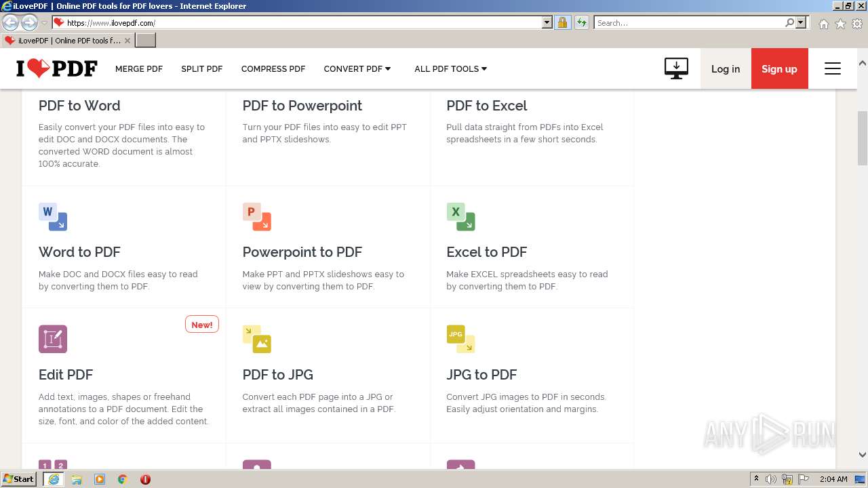This screenshot has height=488, width=868.
Task: Click the scrollbar down arrow
Action: coord(863,455)
